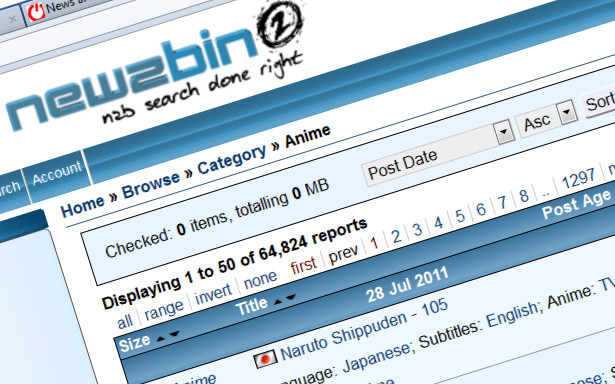
Task: Open Category in the breadcrumb
Action: [x=231, y=160]
